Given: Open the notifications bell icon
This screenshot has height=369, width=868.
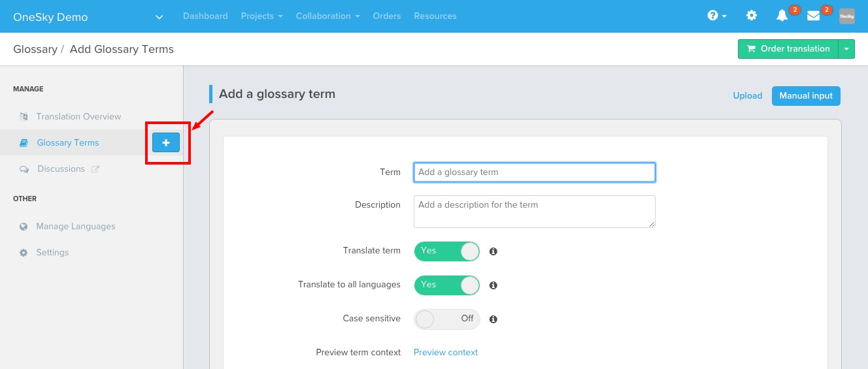Looking at the screenshot, I should coord(782,16).
